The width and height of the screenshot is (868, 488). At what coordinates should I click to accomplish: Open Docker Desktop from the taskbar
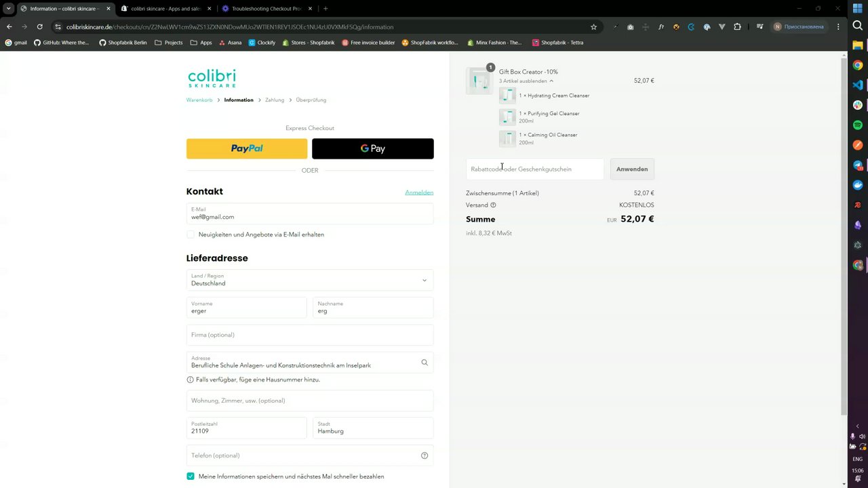pos(858,185)
